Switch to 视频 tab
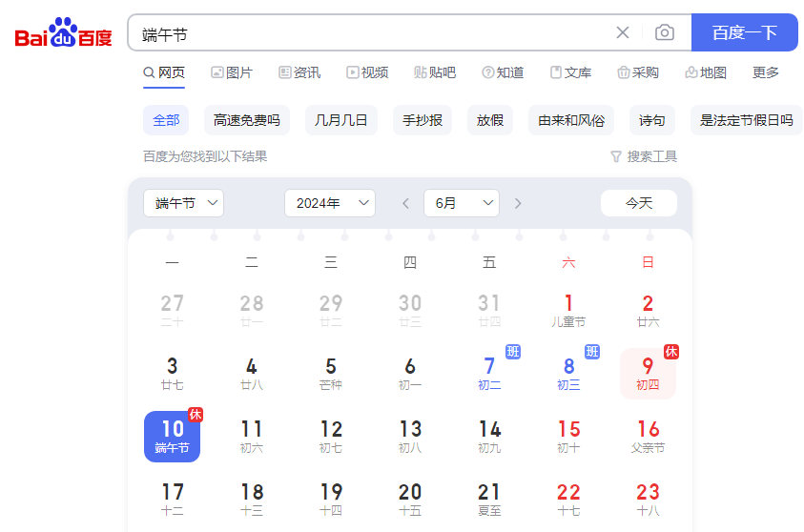Viewport: 804px width, 532px height. pos(367,72)
